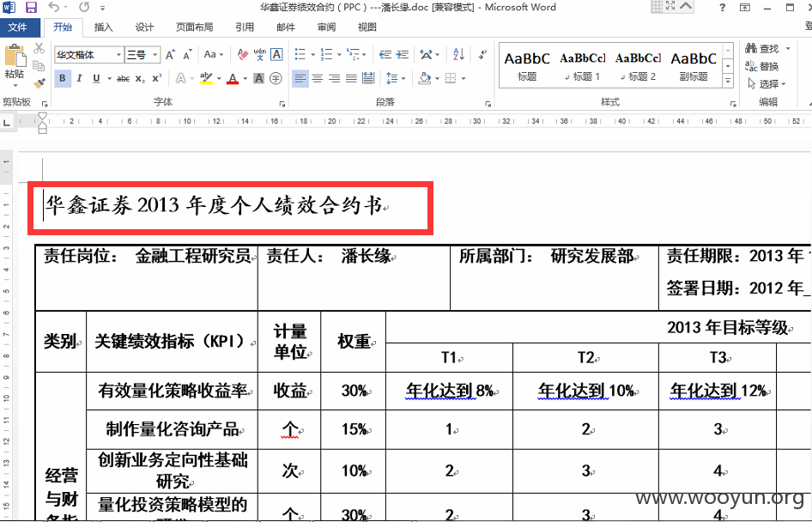Switch to the View (视图) tab

tap(367, 27)
